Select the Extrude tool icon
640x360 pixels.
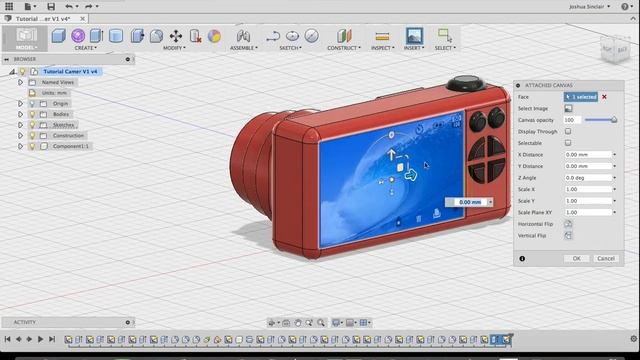click(97, 36)
